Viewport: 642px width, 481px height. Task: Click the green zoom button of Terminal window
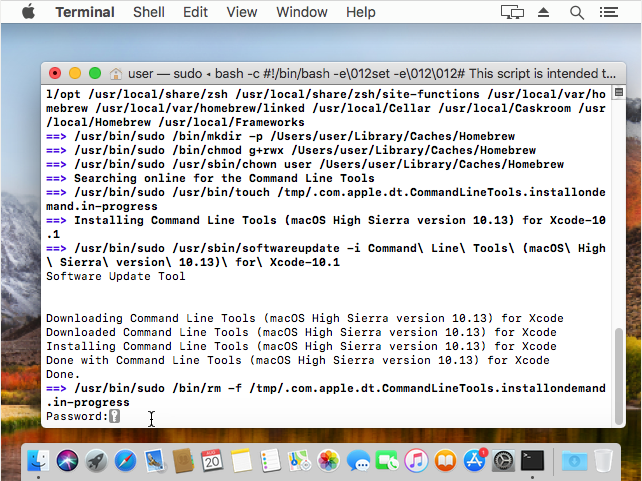tap(95, 73)
